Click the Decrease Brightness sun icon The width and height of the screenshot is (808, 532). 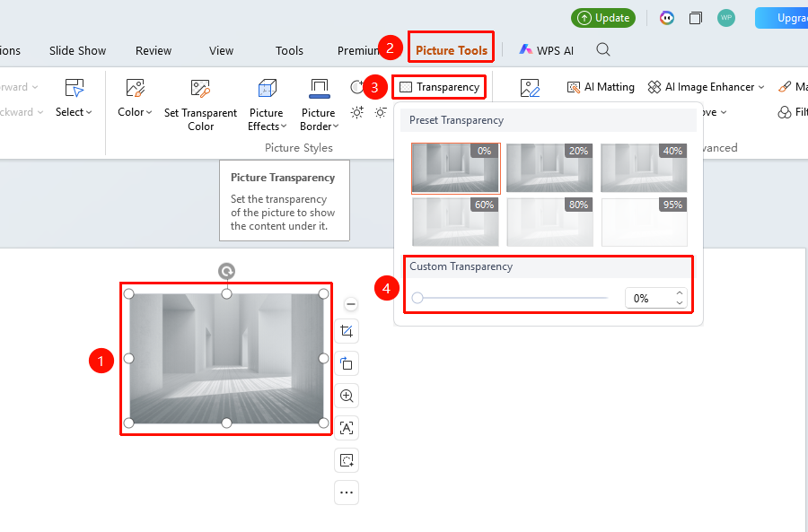(381, 112)
